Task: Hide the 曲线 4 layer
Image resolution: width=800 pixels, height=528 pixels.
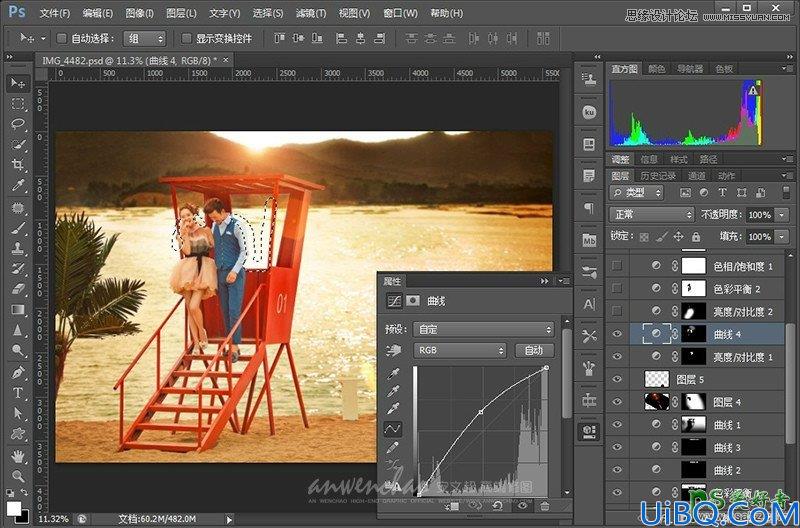Action: pyautogui.click(x=617, y=334)
